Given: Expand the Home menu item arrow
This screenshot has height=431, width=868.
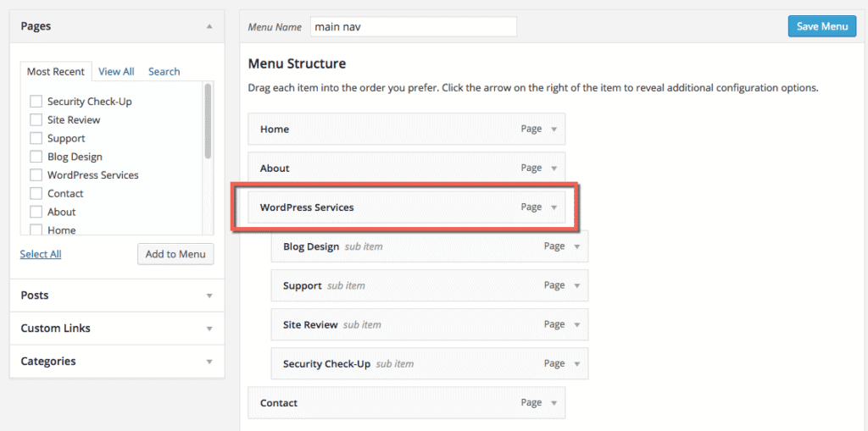Looking at the screenshot, I should [554, 130].
